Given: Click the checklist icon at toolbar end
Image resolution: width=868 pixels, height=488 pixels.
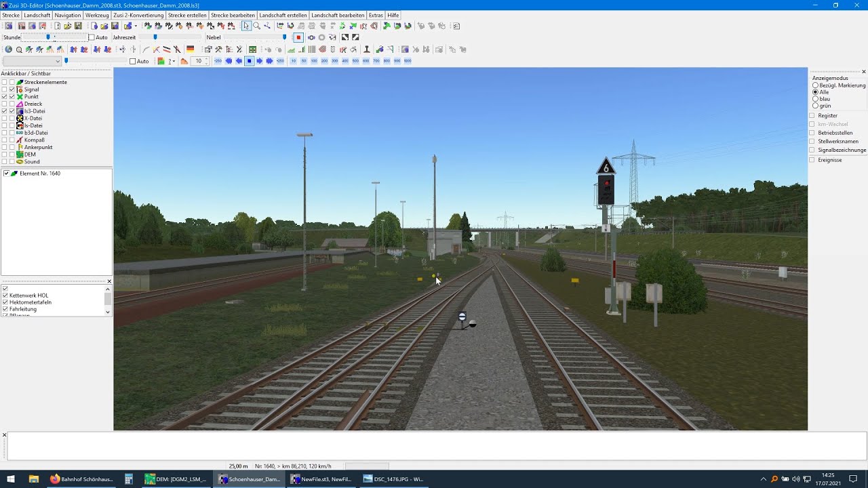Looking at the screenshot, I should click(x=456, y=26).
